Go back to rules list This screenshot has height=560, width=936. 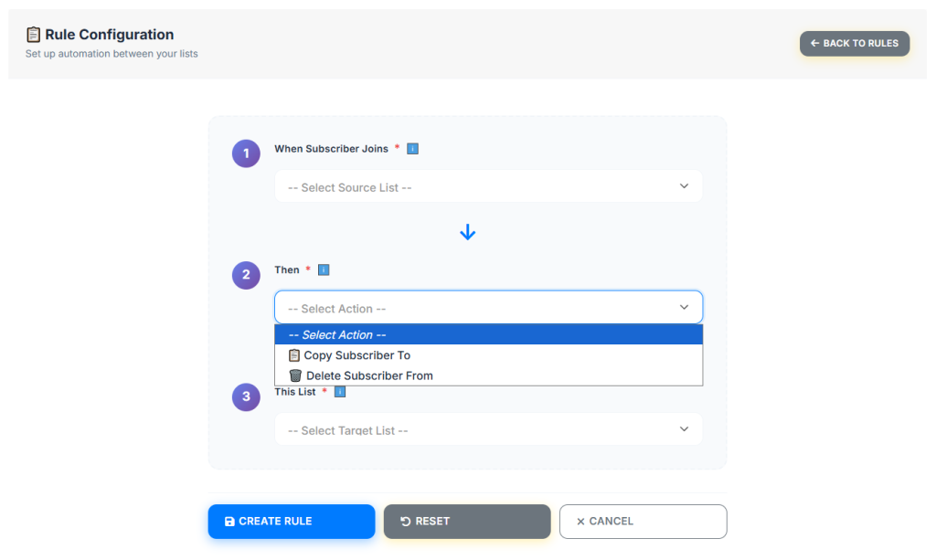854,43
